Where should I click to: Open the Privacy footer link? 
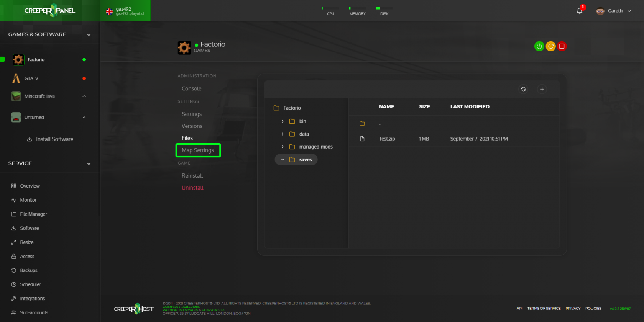[573, 309]
